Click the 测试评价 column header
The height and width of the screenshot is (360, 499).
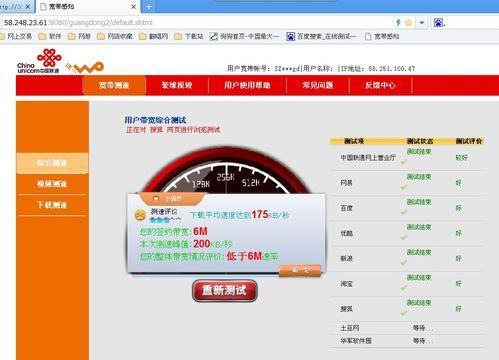pyautogui.click(x=469, y=141)
